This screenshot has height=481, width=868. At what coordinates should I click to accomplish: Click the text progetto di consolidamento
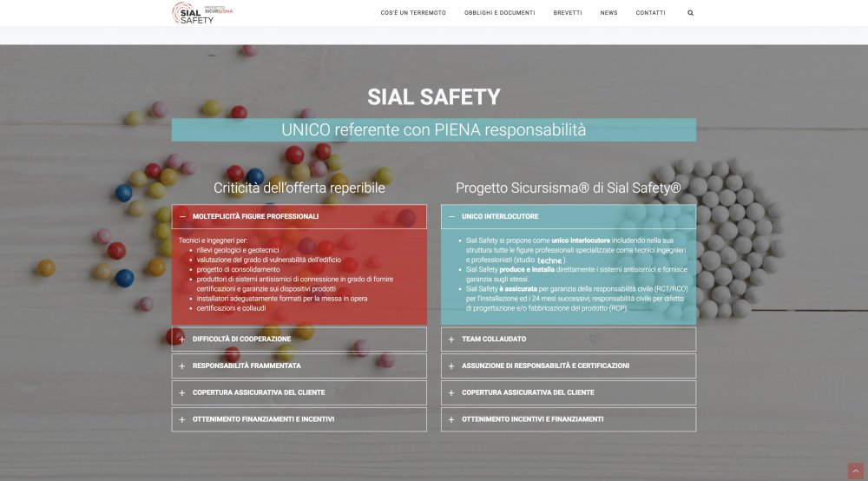point(238,269)
